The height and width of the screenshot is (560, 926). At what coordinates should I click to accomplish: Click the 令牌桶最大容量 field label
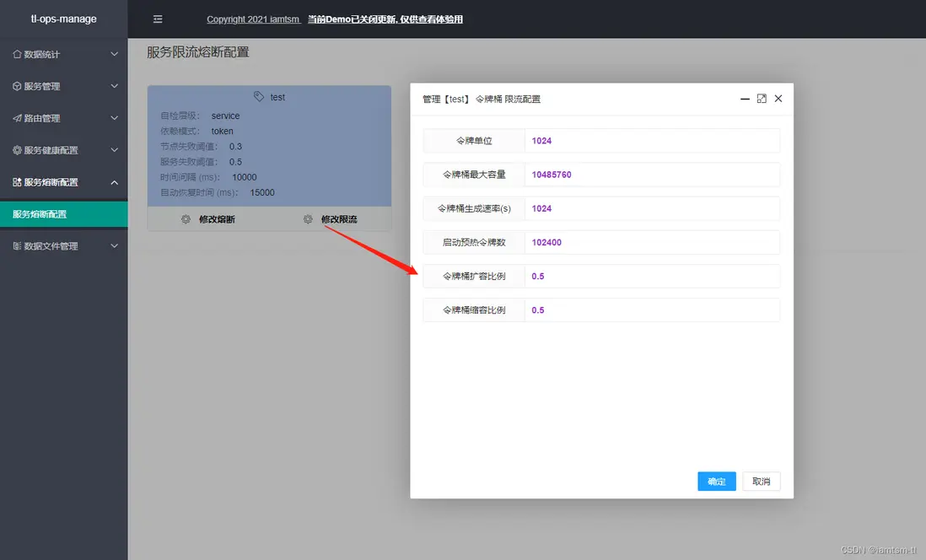[x=474, y=175]
